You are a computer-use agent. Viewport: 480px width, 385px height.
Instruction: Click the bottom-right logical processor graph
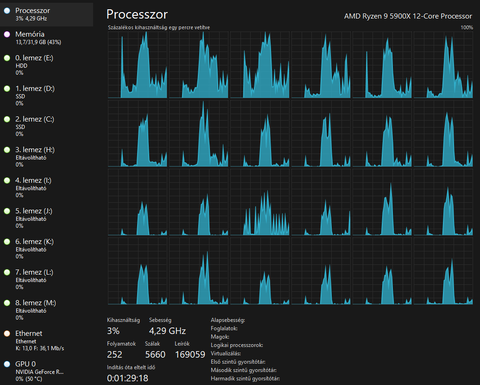pos(443,271)
